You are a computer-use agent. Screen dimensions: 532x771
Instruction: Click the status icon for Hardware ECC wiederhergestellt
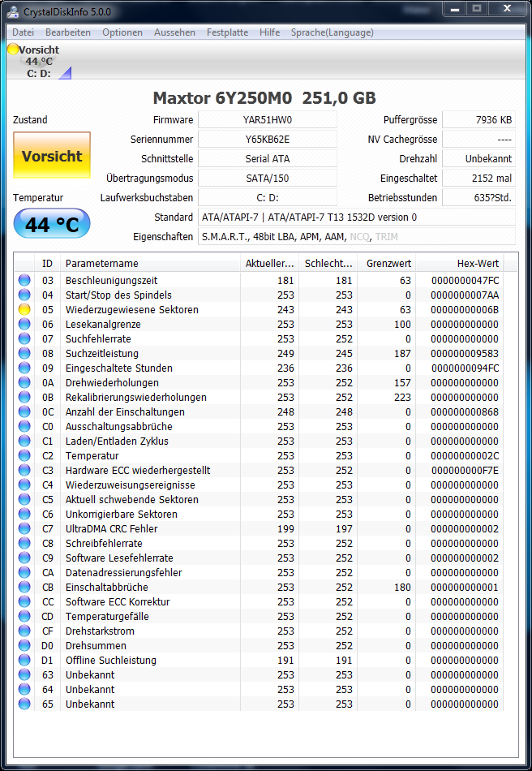click(24, 470)
